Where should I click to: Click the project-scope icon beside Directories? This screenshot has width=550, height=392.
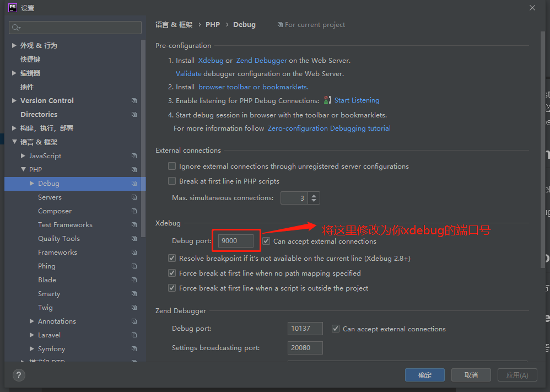(134, 115)
